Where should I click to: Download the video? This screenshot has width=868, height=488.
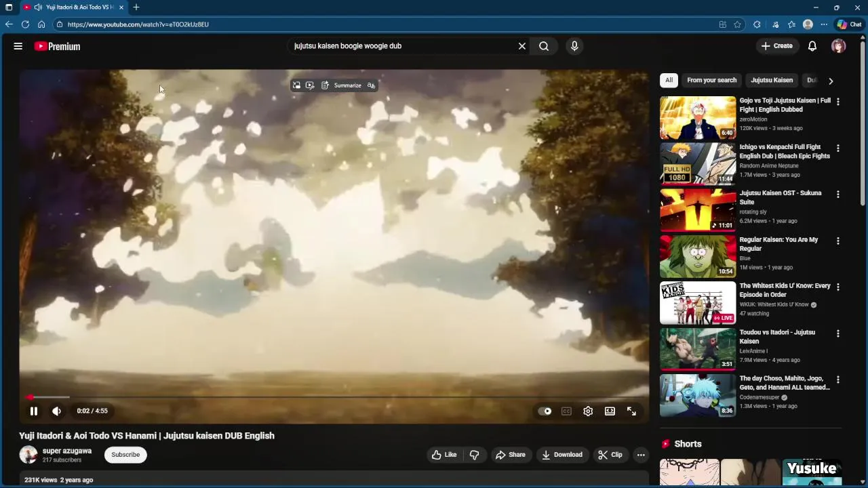561,455
